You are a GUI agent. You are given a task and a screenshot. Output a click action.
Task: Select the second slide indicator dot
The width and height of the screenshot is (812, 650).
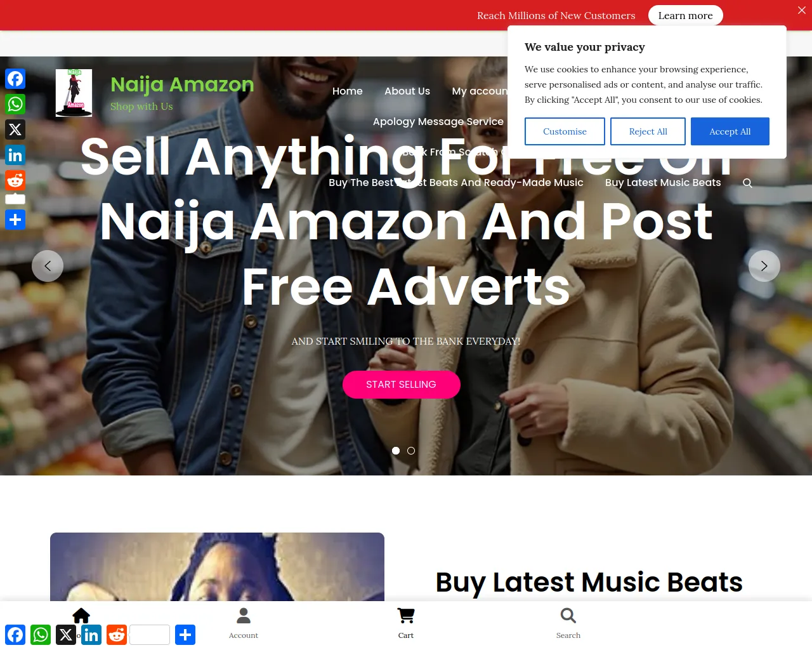[411, 451]
